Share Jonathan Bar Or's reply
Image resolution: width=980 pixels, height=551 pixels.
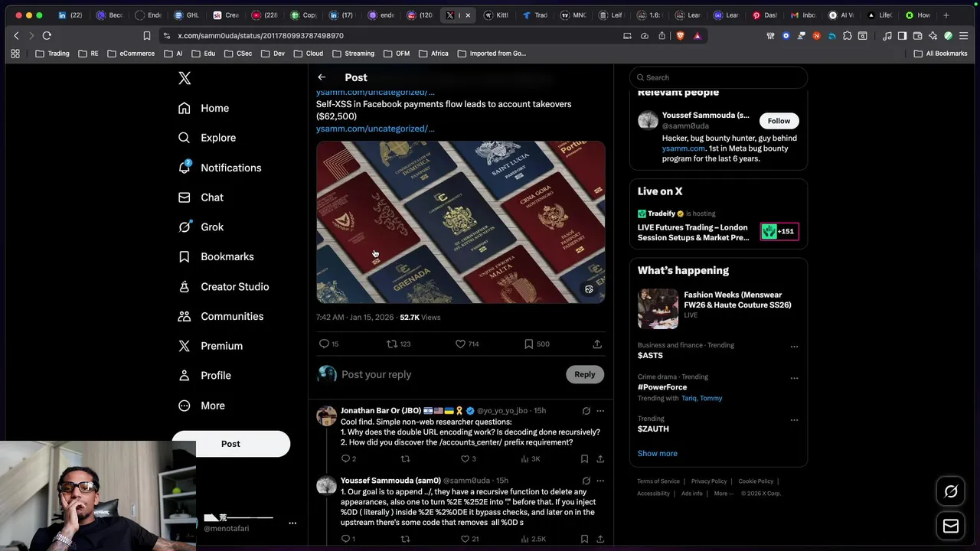tap(600, 458)
